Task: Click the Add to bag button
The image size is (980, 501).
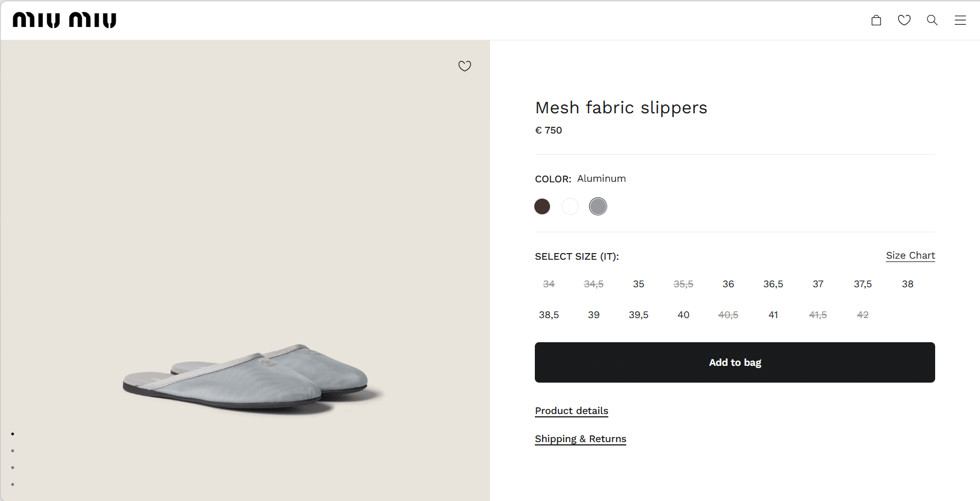Action: click(x=735, y=362)
